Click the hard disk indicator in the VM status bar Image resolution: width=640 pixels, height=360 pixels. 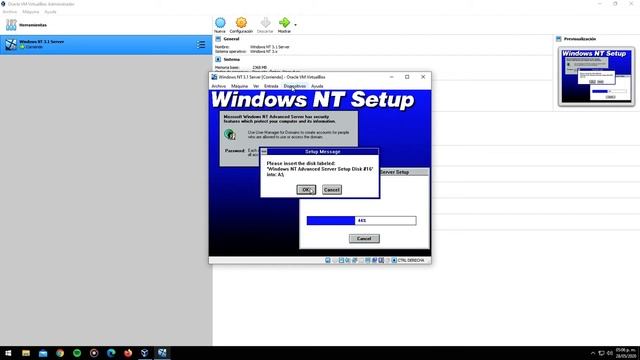[328, 260]
